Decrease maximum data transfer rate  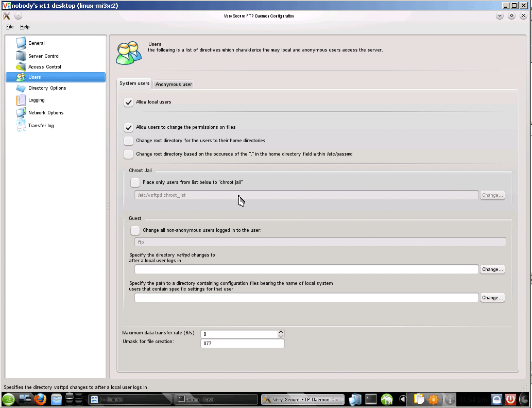coord(281,336)
